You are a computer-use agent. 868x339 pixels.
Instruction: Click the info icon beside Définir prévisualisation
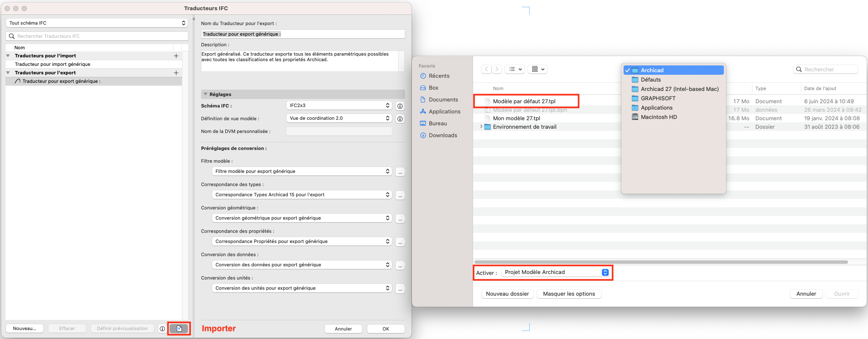pos(162,328)
